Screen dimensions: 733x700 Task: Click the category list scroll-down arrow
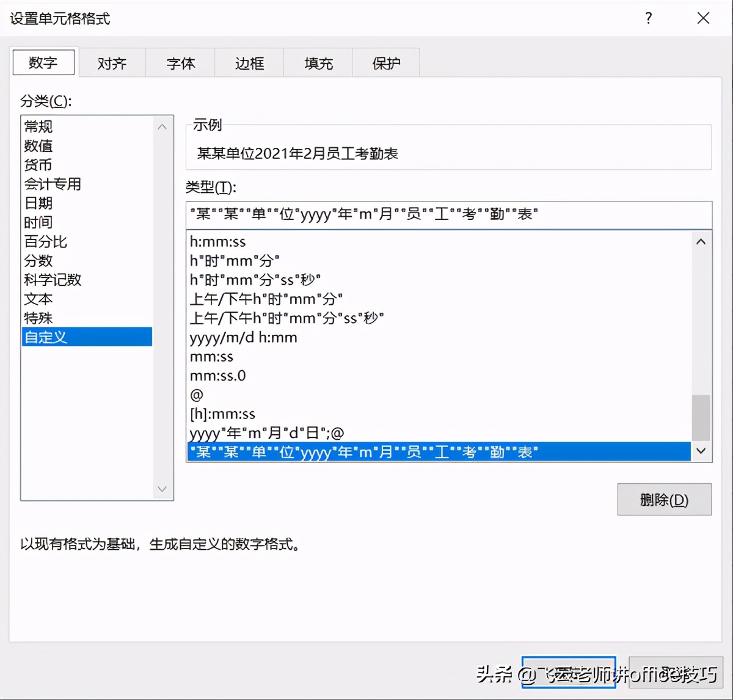tap(162, 489)
